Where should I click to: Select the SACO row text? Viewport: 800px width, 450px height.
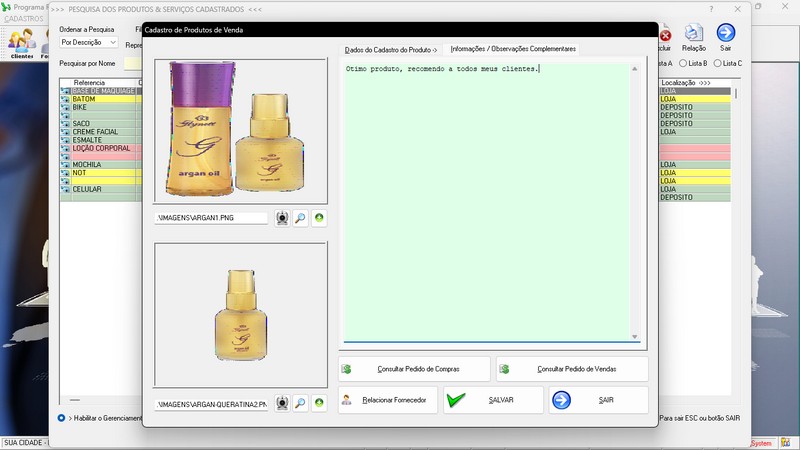[81, 123]
